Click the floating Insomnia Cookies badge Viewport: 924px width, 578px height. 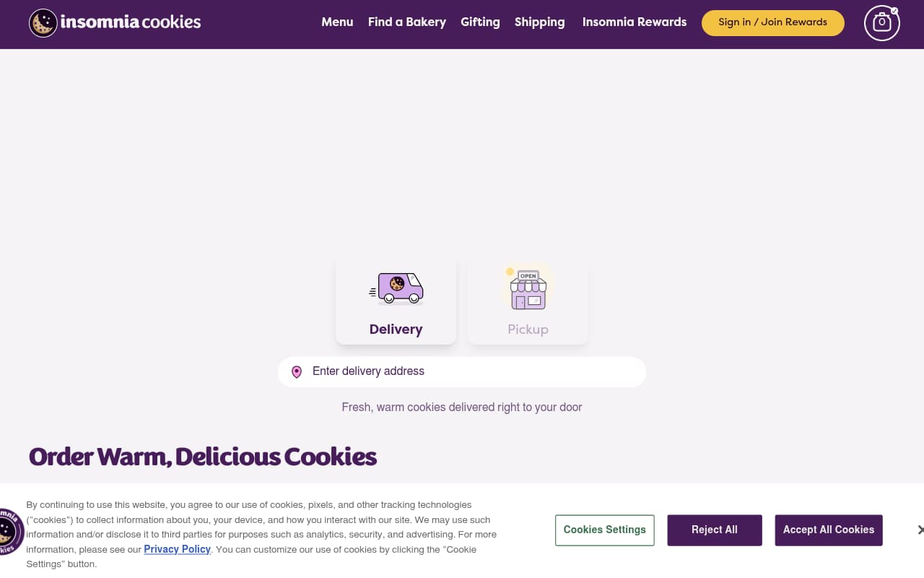(x=9, y=532)
